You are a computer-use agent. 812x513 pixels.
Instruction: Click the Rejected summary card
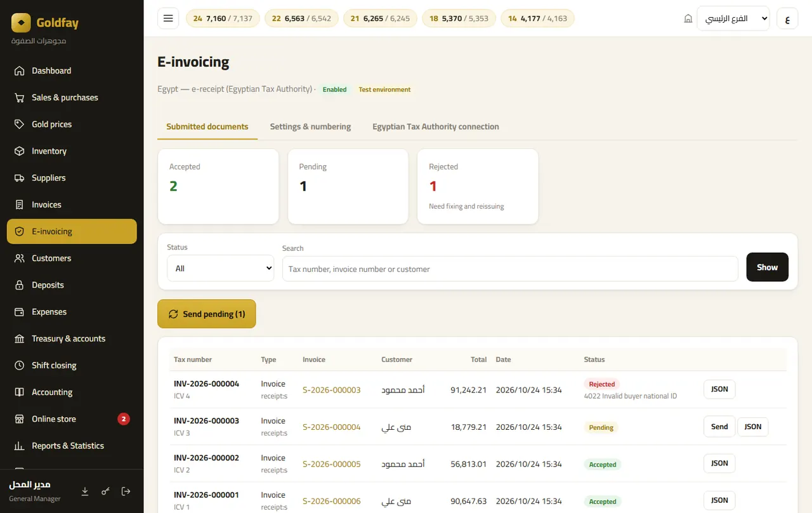[478, 187]
